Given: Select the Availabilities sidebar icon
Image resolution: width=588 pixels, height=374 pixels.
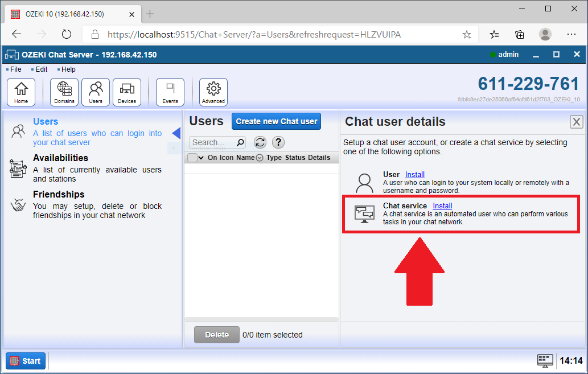Looking at the screenshot, I should [18, 168].
